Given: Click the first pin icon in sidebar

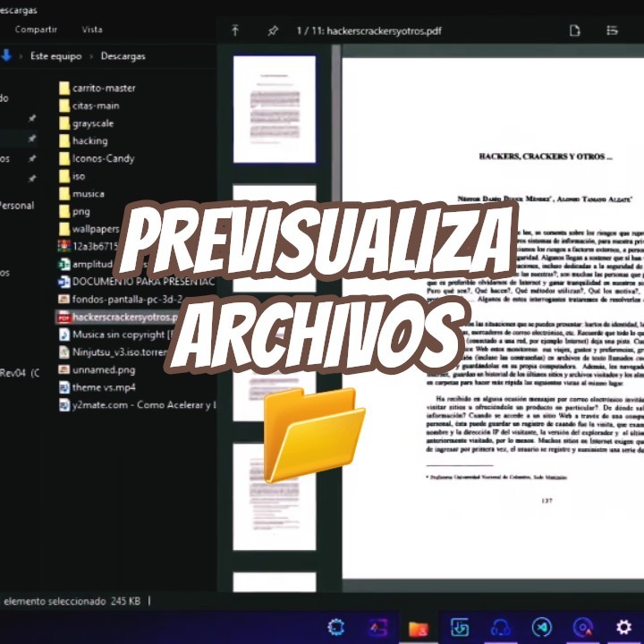Looking at the screenshot, I should click(31, 118).
